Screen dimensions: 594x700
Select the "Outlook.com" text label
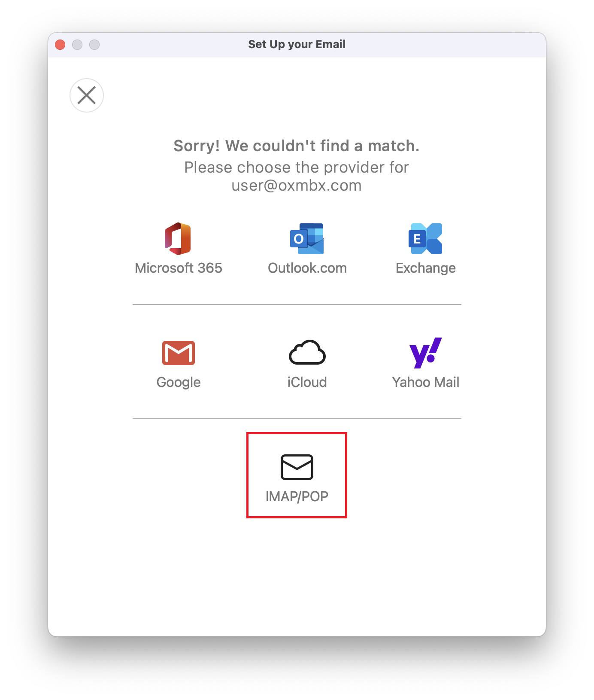(x=307, y=268)
